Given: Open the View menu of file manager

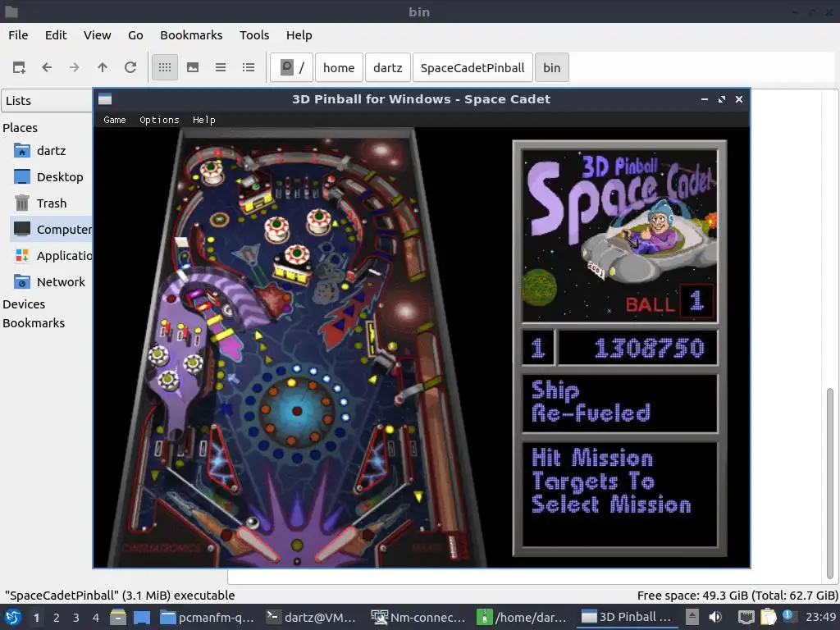Looking at the screenshot, I should [97, 35].
